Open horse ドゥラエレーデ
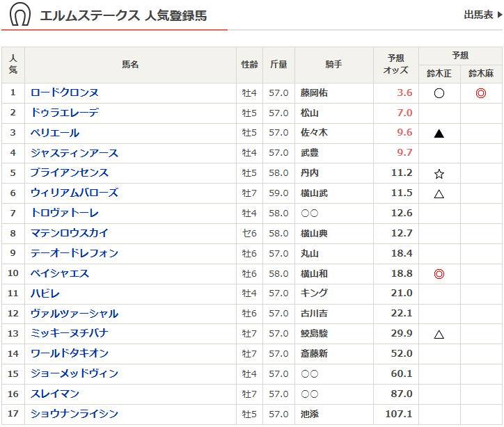 click(x=65, y=113)
